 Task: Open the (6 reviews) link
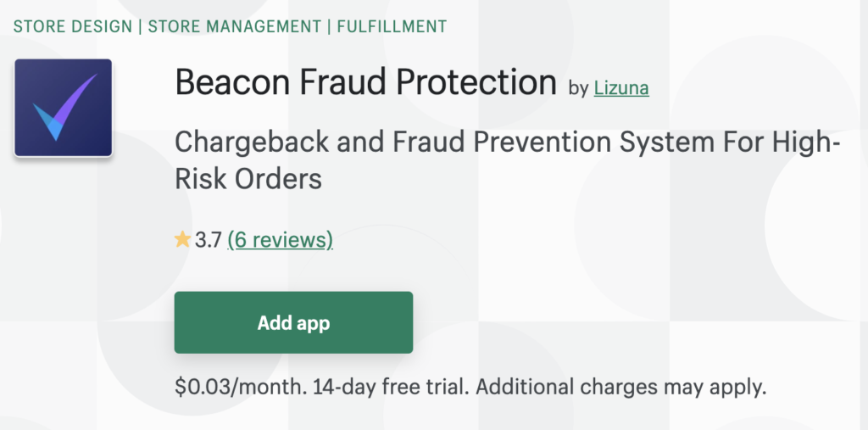pyautogui.click(x=281, y=240)
